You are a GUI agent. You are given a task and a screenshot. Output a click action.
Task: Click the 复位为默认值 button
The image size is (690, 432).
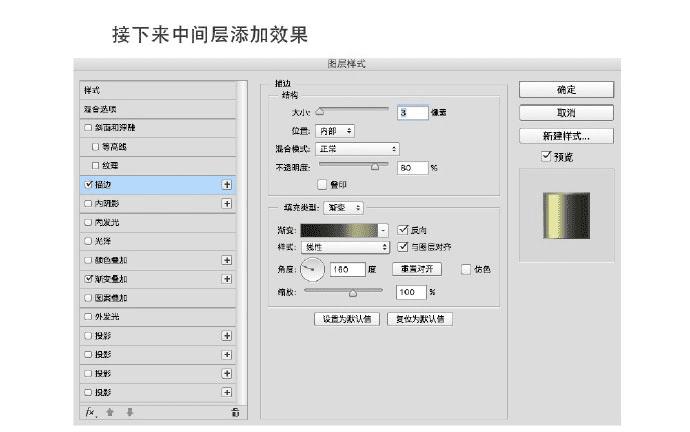tap(420, 319)
